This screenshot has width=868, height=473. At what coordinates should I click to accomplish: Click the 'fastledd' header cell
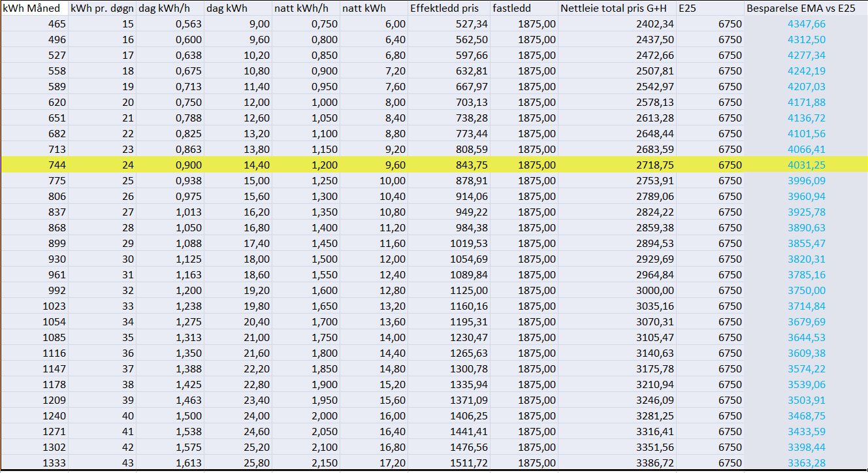(524, 8)
